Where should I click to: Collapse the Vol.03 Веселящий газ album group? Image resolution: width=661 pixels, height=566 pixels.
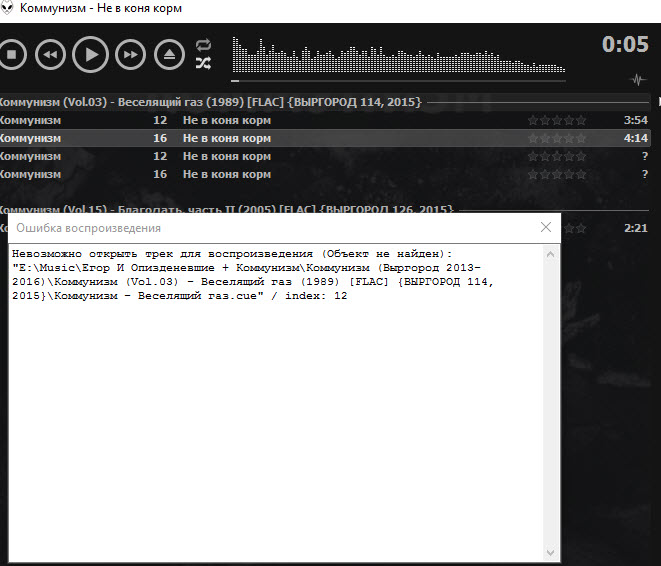(x=210, y=102)
